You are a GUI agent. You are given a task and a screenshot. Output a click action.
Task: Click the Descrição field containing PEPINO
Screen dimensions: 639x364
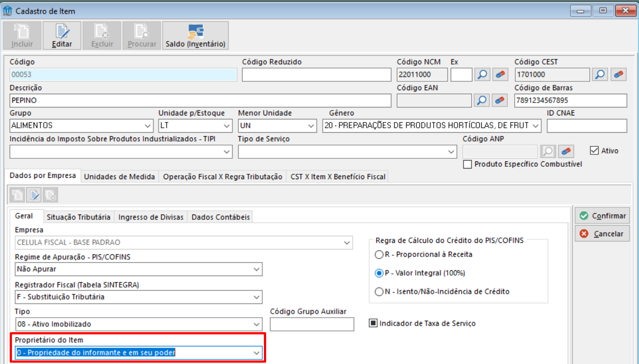pos(200,100)
